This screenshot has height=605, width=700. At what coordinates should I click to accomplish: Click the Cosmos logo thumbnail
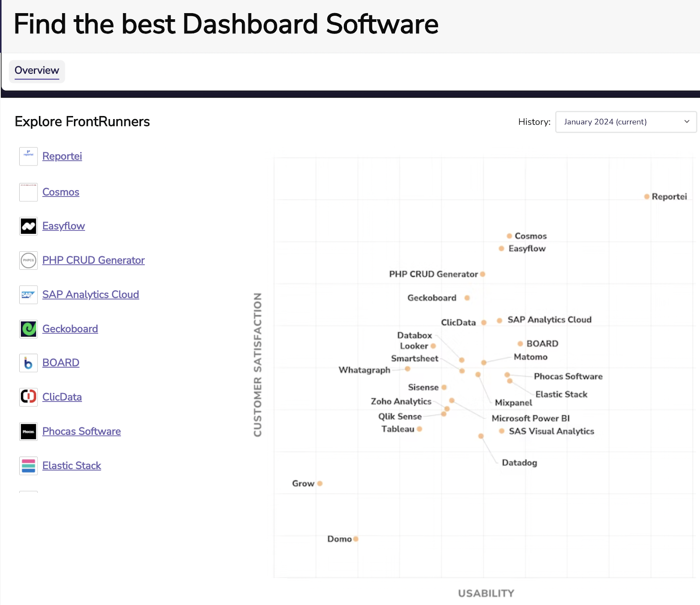tap(28, 192)
